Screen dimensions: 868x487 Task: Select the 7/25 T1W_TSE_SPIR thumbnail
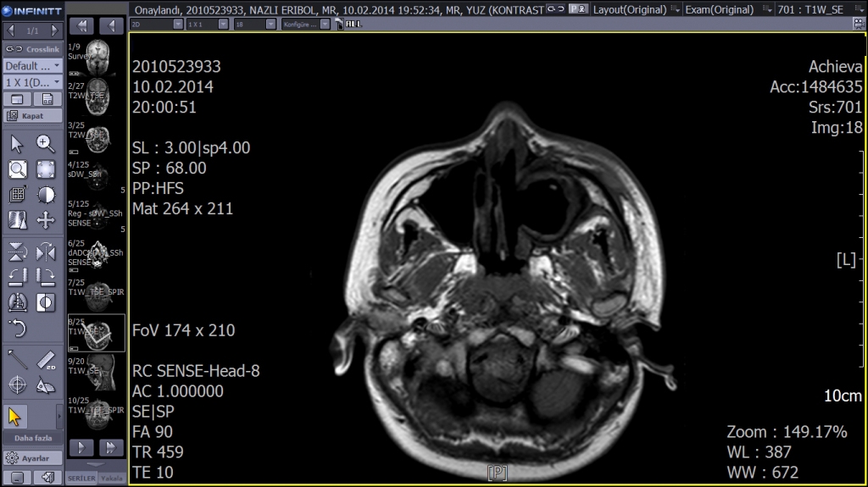[97, 294]
